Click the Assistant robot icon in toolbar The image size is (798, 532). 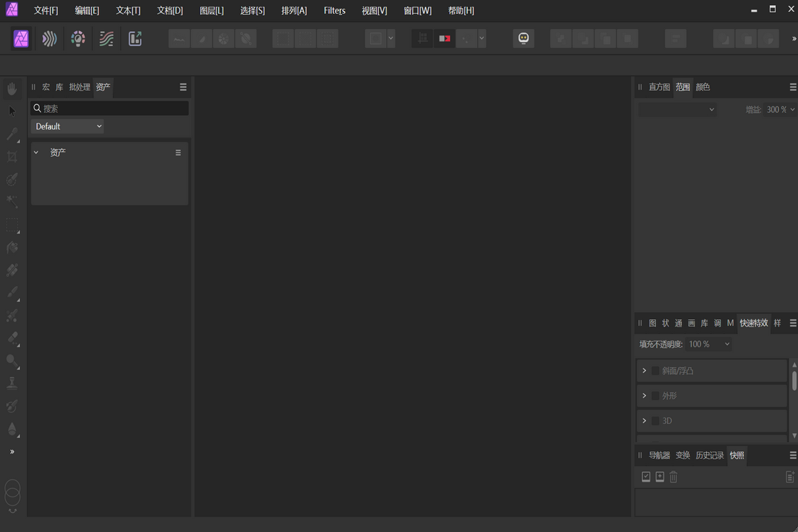point(523,38)
